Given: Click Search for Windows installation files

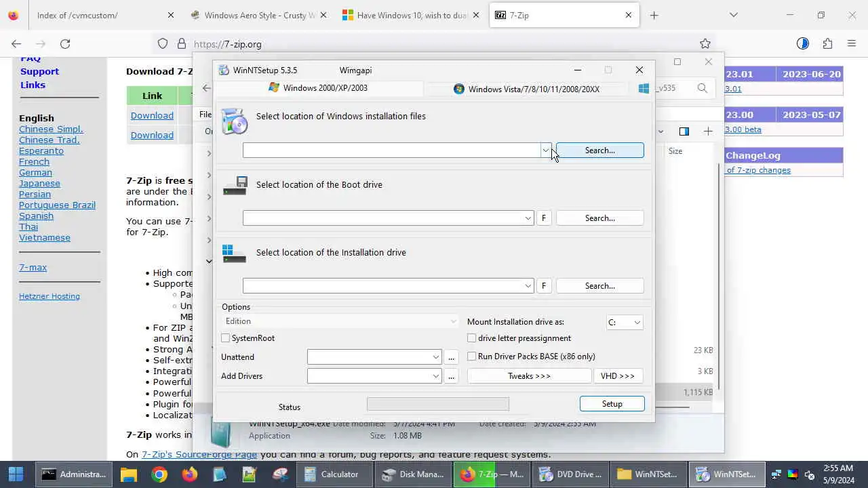Looking at the screenshot, I should tap(600, 150).
